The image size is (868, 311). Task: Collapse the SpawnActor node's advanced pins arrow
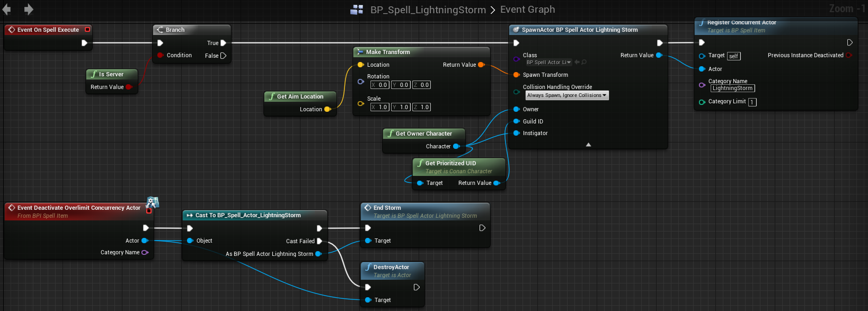pyautogui.click(x=588, y=145)
